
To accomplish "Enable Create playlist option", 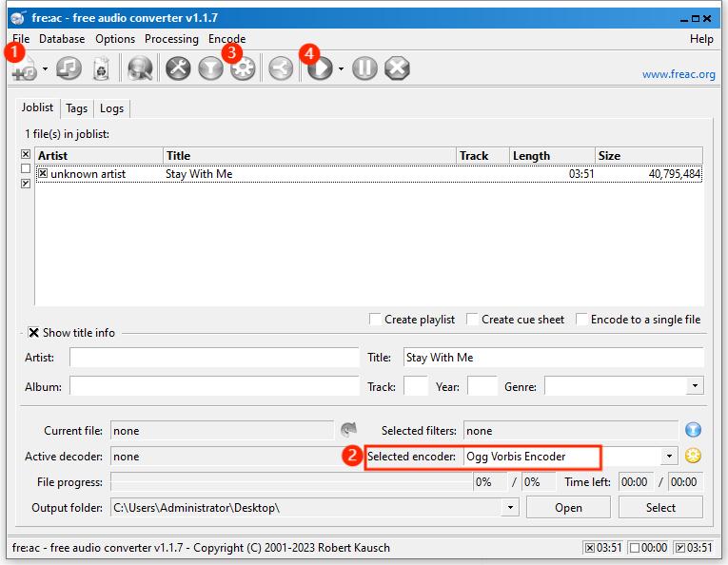I will coord(375,320).
